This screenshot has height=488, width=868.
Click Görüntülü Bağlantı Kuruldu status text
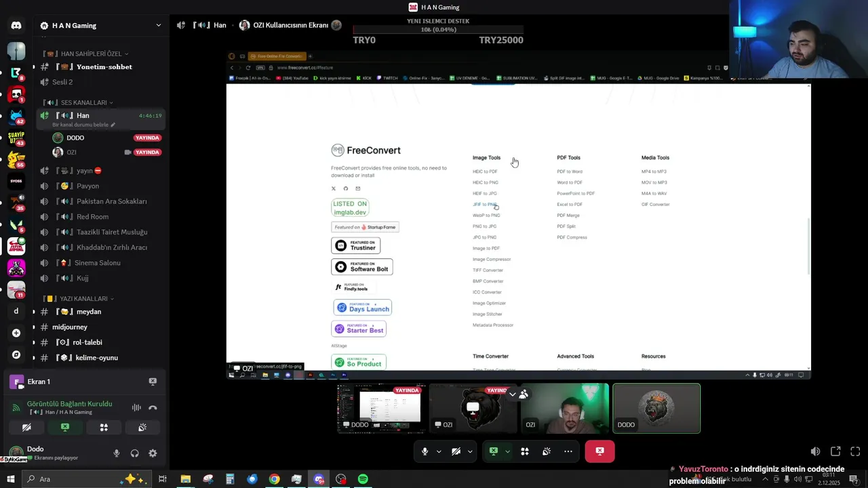(69, 404)
